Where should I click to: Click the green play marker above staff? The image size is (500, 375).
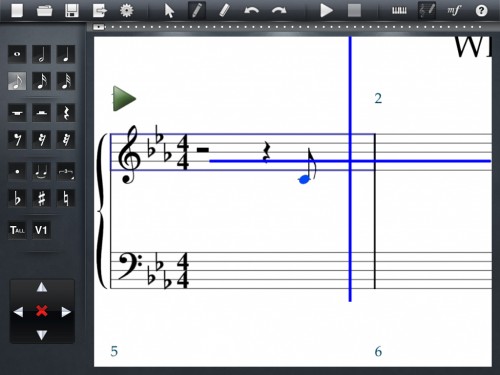[124, 99]
